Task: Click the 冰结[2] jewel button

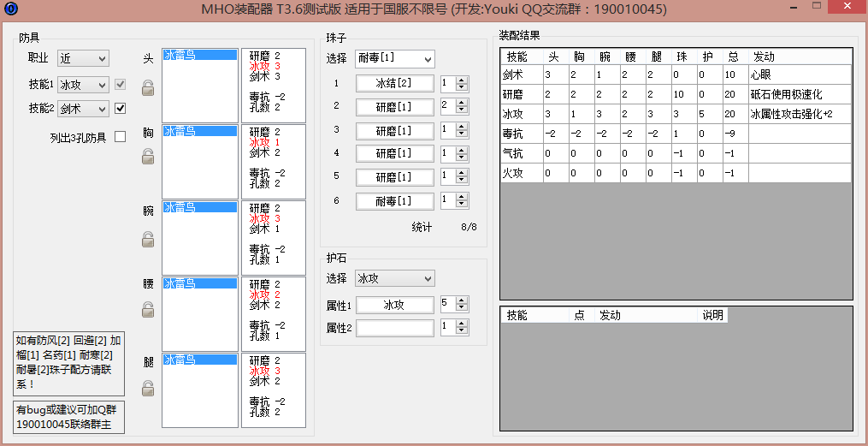Action: click(393, 84)
